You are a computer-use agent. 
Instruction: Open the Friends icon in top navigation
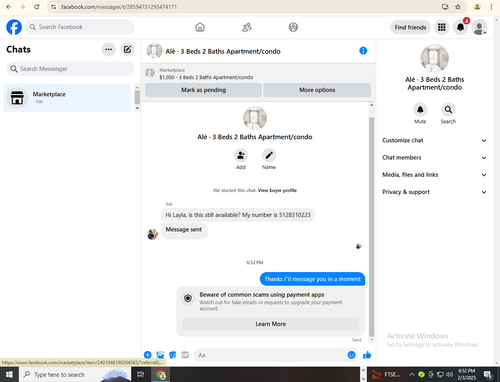click(247, 27)
